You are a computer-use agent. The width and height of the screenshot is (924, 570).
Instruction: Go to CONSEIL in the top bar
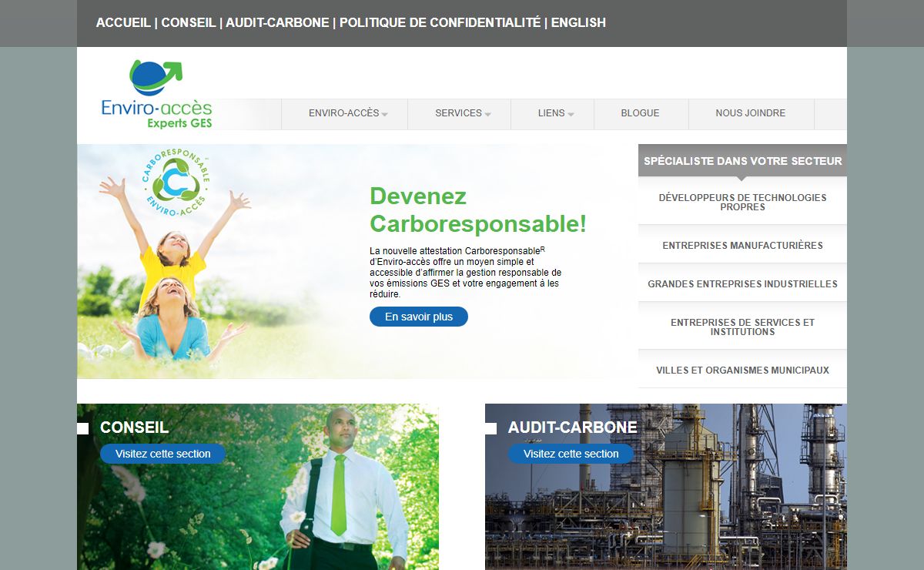(189, 22)
